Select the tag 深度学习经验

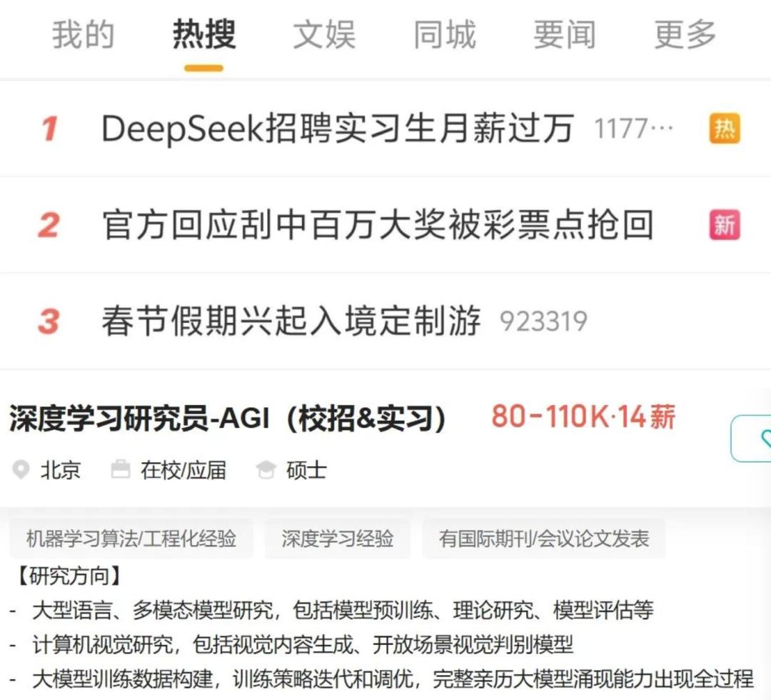[x=337, y=539]
